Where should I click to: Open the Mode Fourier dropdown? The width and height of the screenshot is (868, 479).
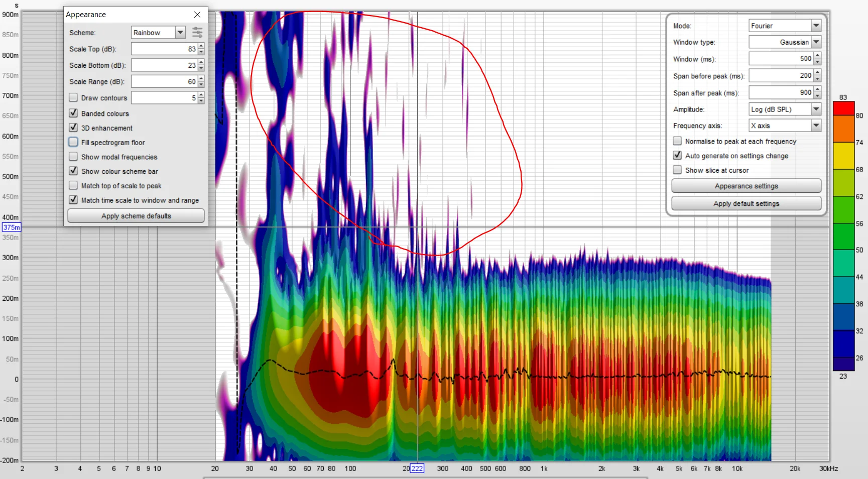[816, 26]
